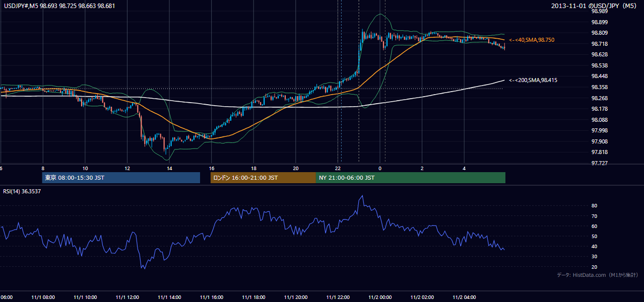Viewport: 644px width, 302px height.
Task: Click the Tokyo 08:00-15:30 JST session bar
Action: [121, 178]
